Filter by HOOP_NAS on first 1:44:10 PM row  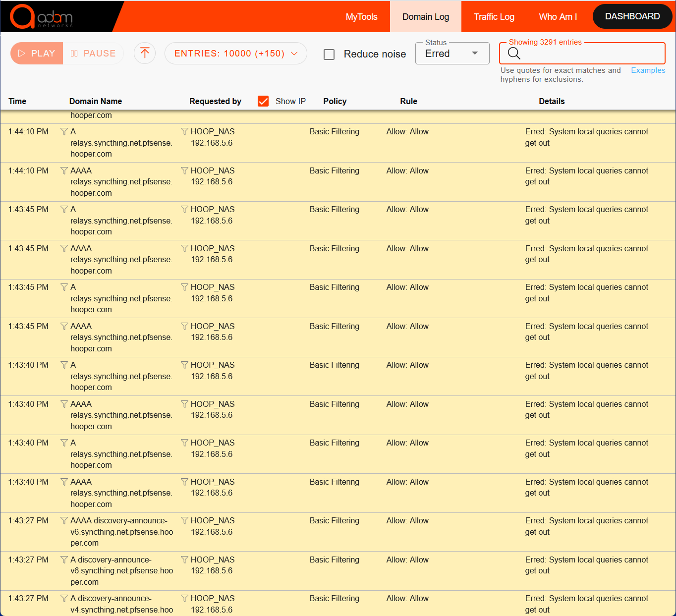coord(184,132)
